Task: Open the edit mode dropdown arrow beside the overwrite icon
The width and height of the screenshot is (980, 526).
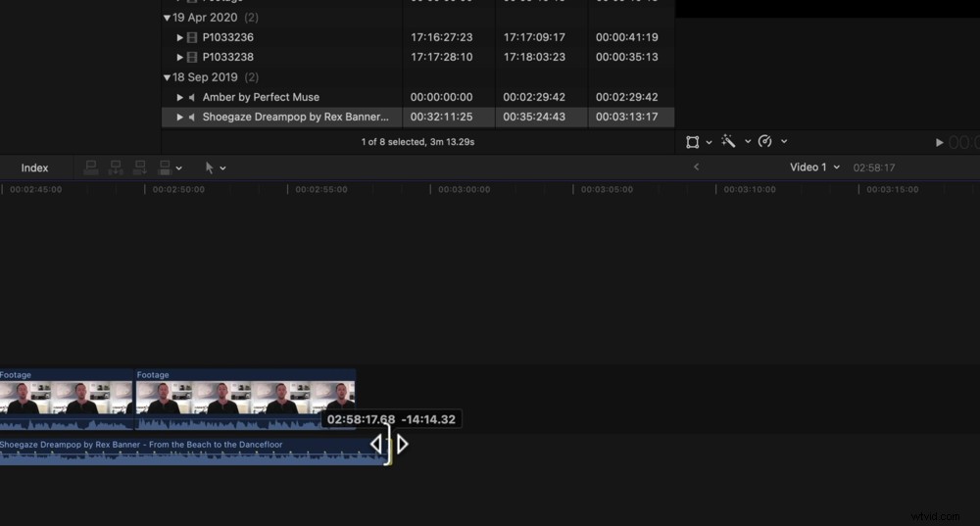Action: (178, 168)
